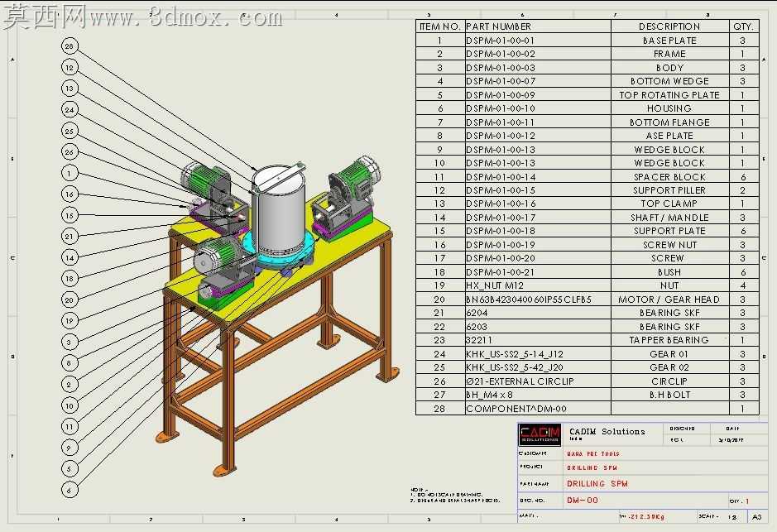This screenshot has width=777, height=532.
Task: Pick balloon number 10
Action: tap(70, 405)
